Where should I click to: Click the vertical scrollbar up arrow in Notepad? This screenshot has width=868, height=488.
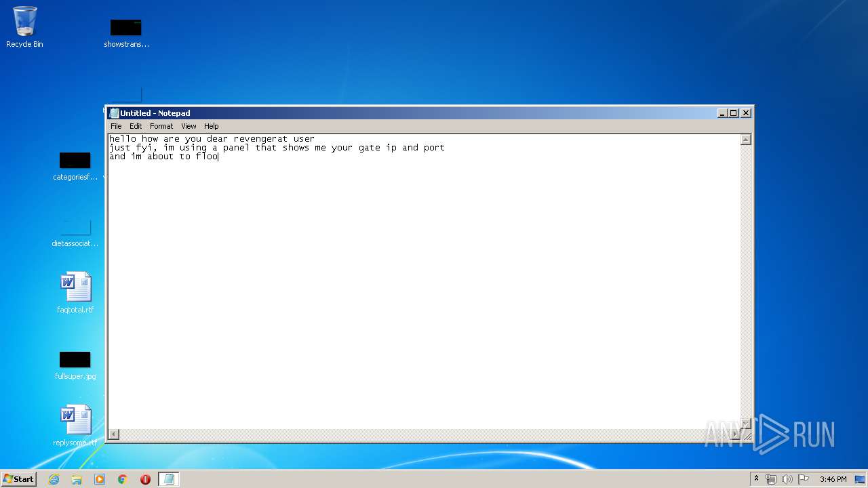(745, 140)
